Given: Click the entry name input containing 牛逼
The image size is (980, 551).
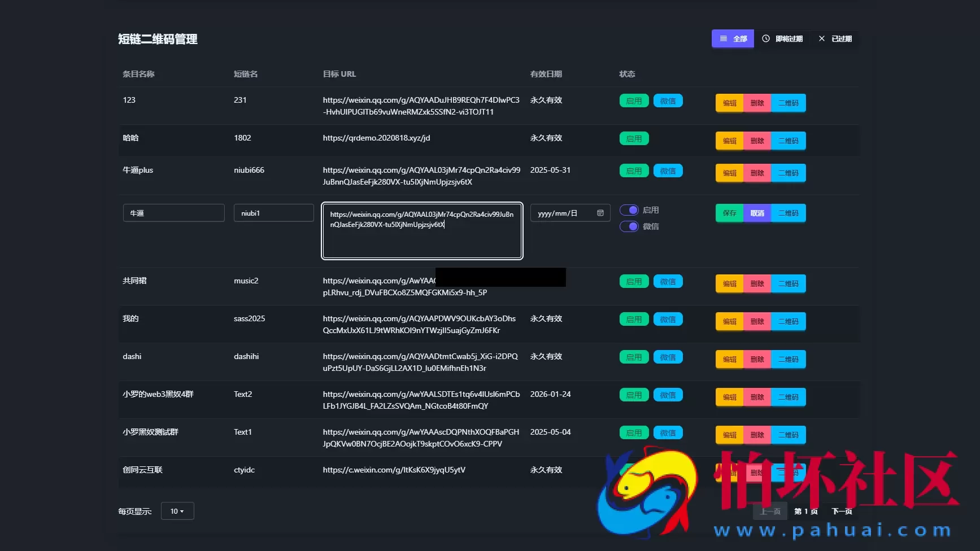Looking at the screenshot, I should (173, 213).
